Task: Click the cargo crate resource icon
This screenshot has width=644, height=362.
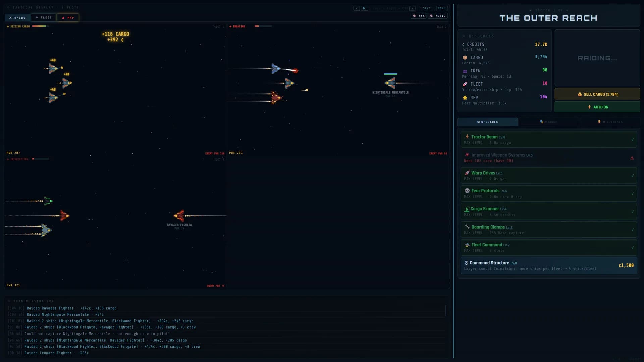Action: (465, 58)
